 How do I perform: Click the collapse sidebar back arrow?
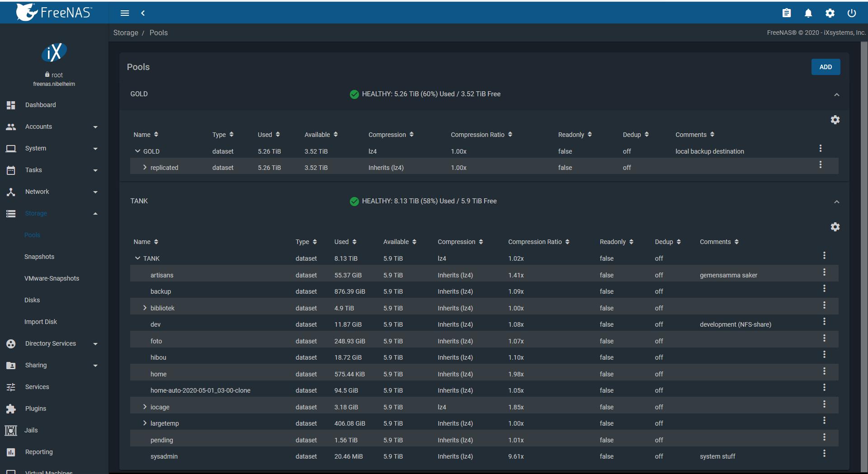click(143, 13)
